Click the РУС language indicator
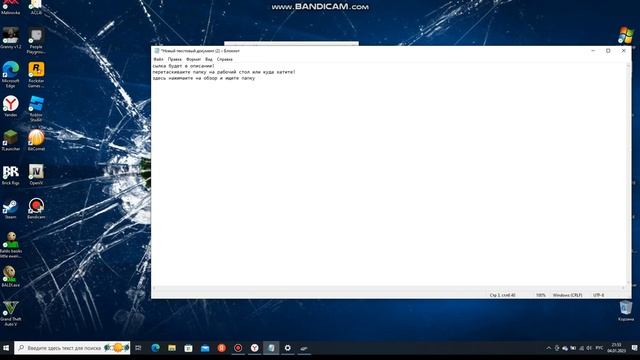 click(599, 348)
